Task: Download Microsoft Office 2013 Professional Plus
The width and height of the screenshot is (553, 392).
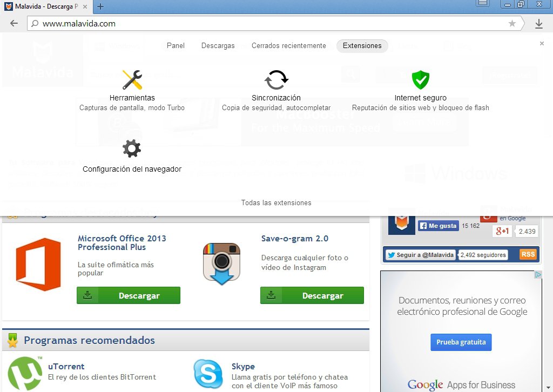Action: [129, 296]
